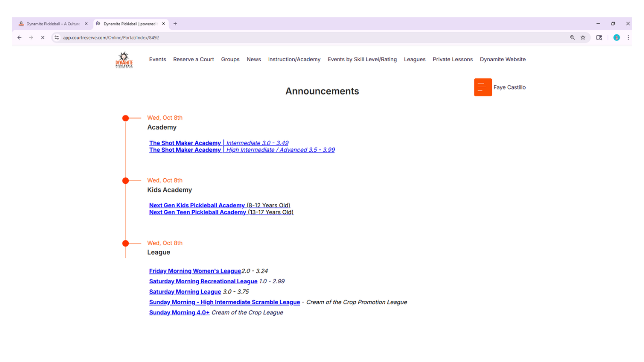Bookmark this page with the star icon
The height and width of the screenshot is (362, 644).
coord(583,38)
